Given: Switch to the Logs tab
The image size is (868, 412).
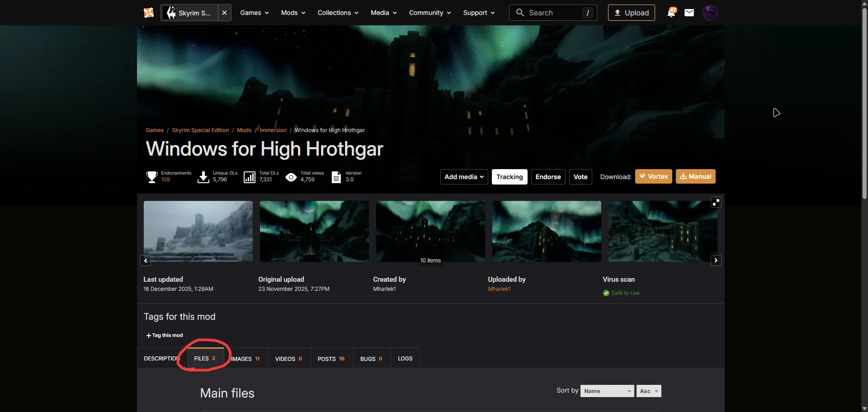Looking at the screenshot, I should pyautogui.click(x=405, y=359).
